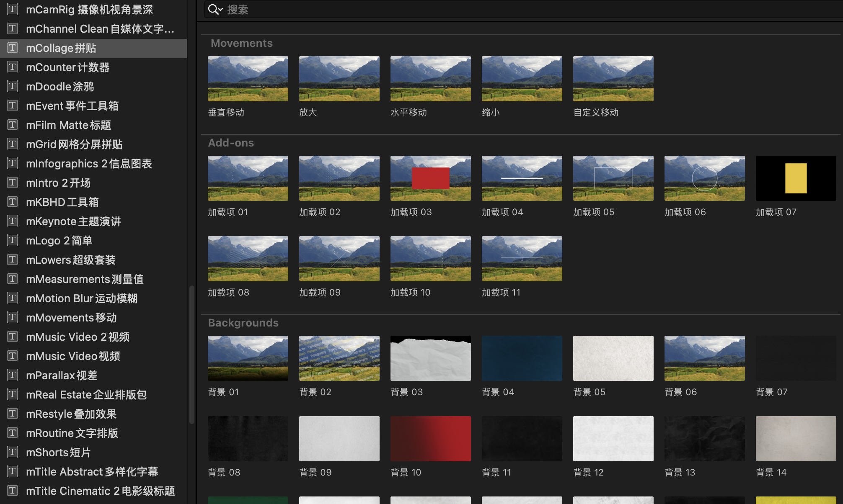
Task: Select mCollage 拼贴 category
Action: pyautogui.click(x=93, y=48)
